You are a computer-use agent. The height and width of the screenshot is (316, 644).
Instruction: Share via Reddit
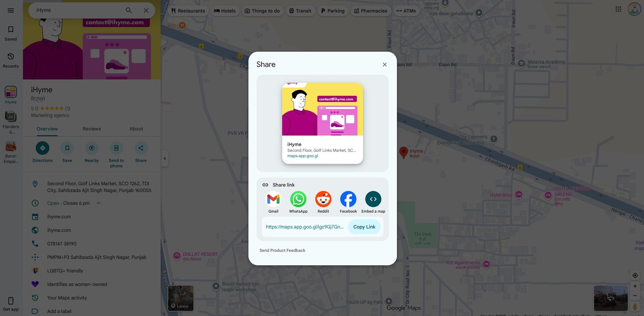pos(323,199)
